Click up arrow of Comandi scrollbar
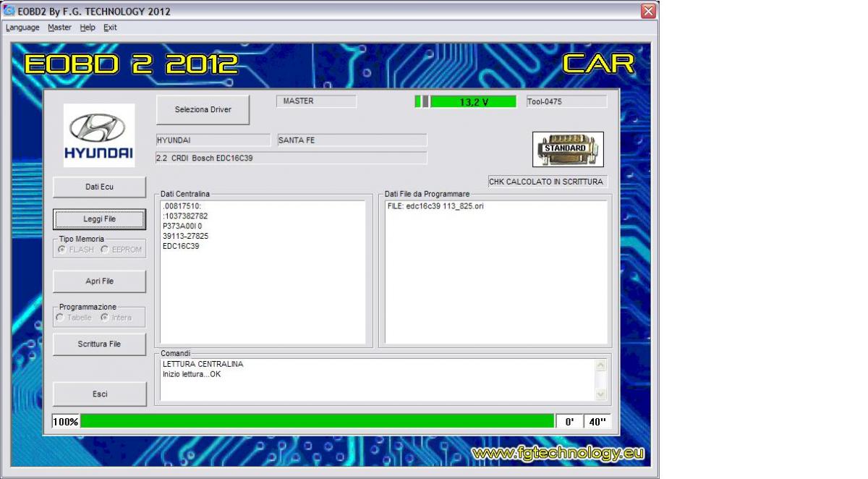 pyautogui.click(x=600, y=365)
